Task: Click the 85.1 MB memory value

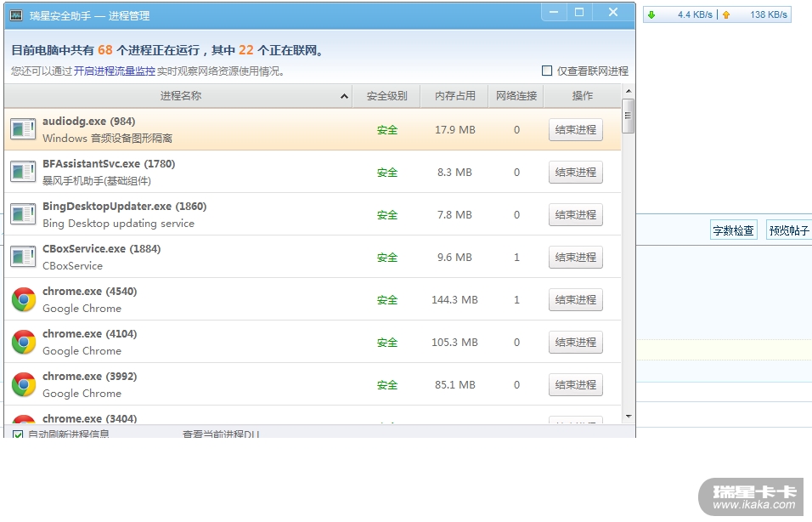Action: pyautogui.click(x=454, y=384)
